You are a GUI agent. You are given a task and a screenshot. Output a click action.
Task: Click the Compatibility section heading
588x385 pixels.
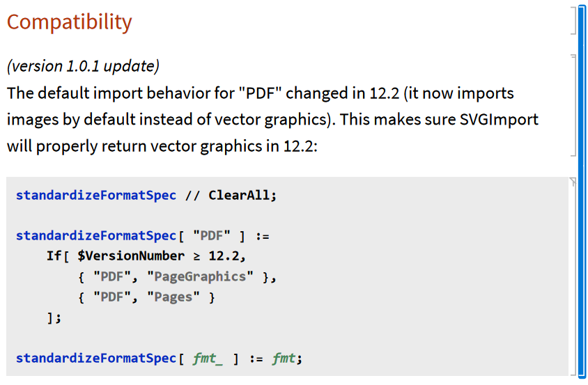[70, 22]
